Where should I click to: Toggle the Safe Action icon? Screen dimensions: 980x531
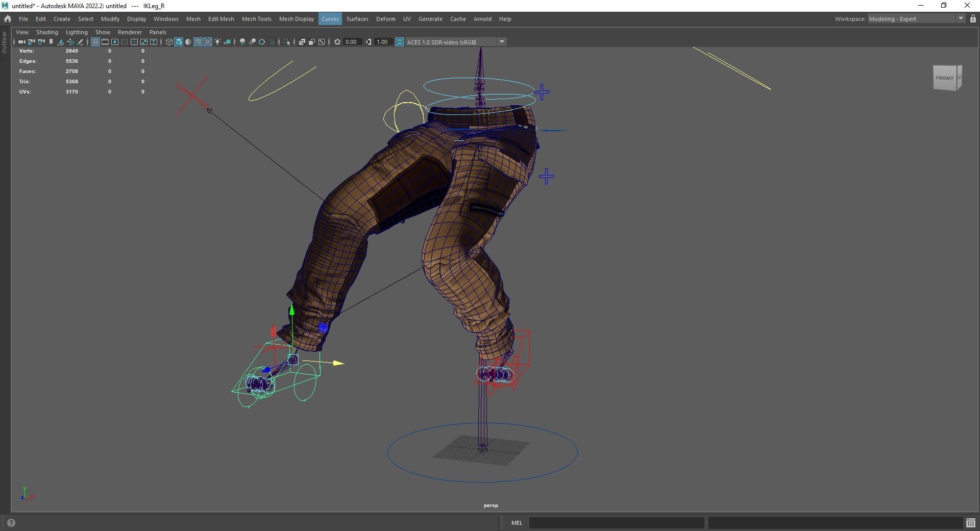point(144,42)
